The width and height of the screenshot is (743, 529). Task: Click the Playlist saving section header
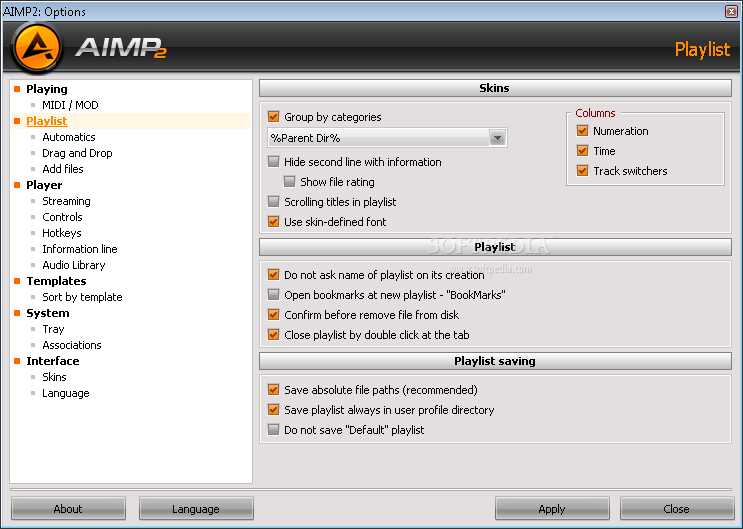coord(495,361)
